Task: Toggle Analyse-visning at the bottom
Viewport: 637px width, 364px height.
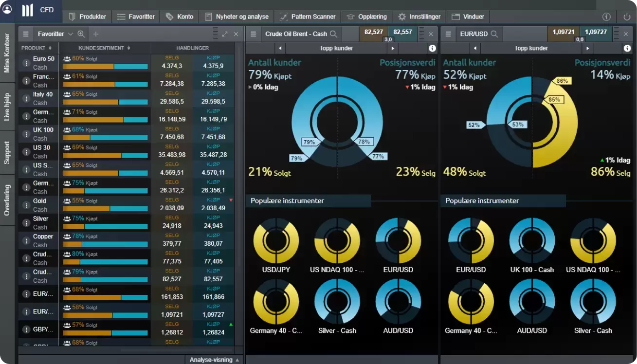Action: point(214,360)
